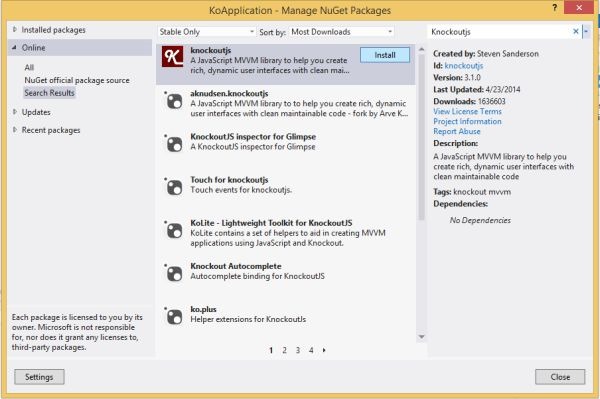Select the aknudsen.knockoutjs package icon
The height and width of the screenshot is (399, 600).
coord(173,101)
